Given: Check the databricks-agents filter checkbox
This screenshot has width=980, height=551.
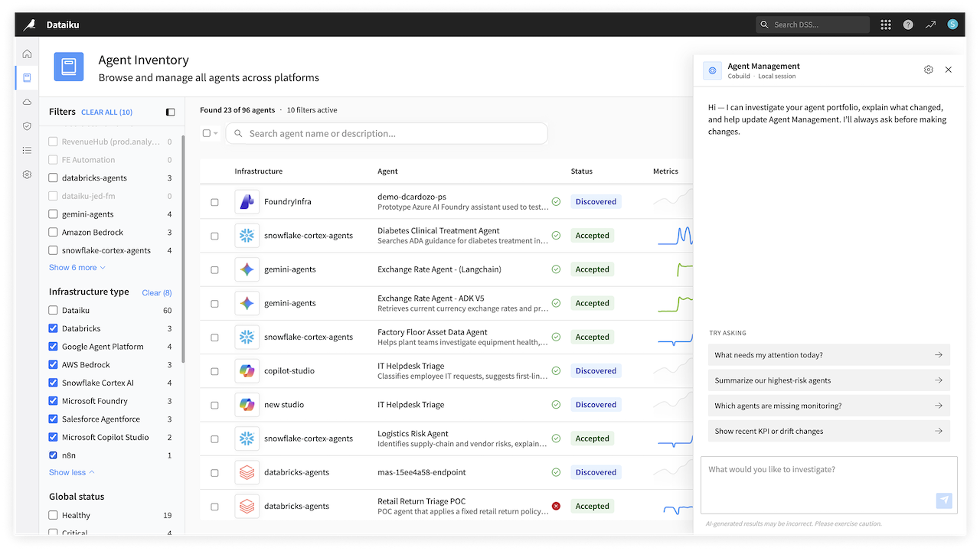Looking at the screenshot, I should tap(53, 178).
